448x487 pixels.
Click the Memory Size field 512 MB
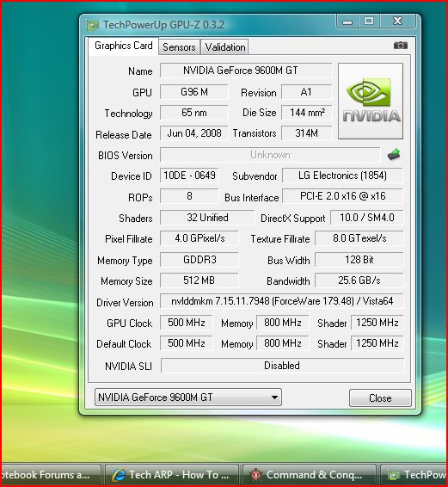(x=199, y=280)
